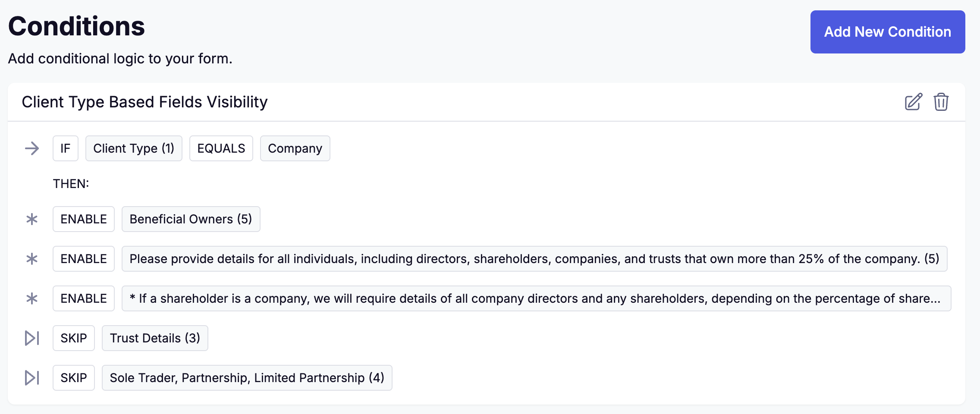Delete the condition using the trash icon

[941, 102]
